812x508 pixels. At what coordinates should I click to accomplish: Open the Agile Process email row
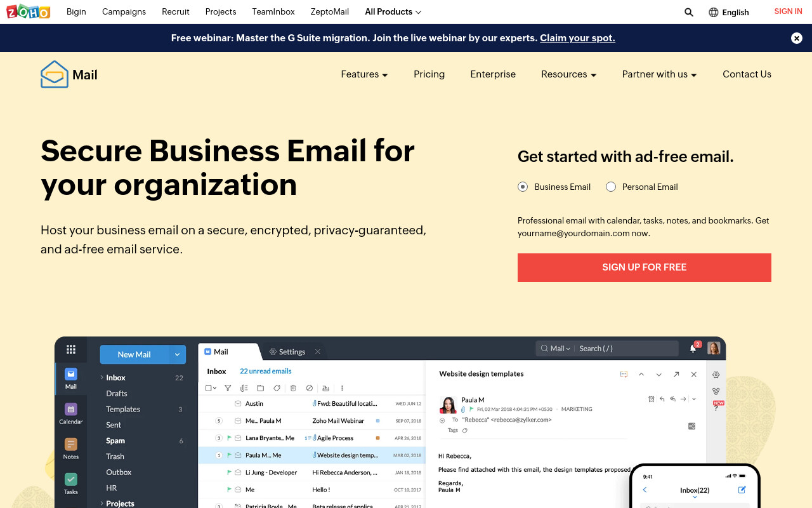[x=311, y=438]
